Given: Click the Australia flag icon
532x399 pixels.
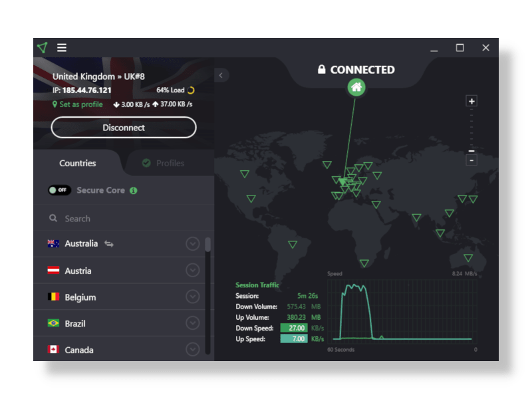Looking at the screenshot, I should pos(53,243).
